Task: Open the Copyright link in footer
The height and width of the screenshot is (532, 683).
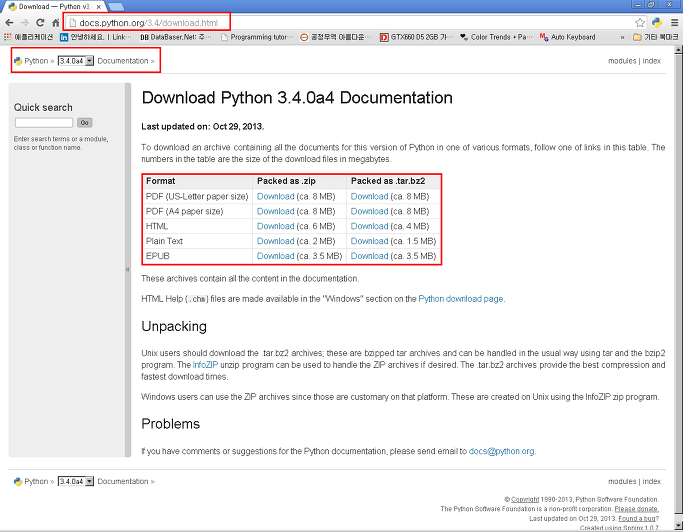Action: point(525,499)
